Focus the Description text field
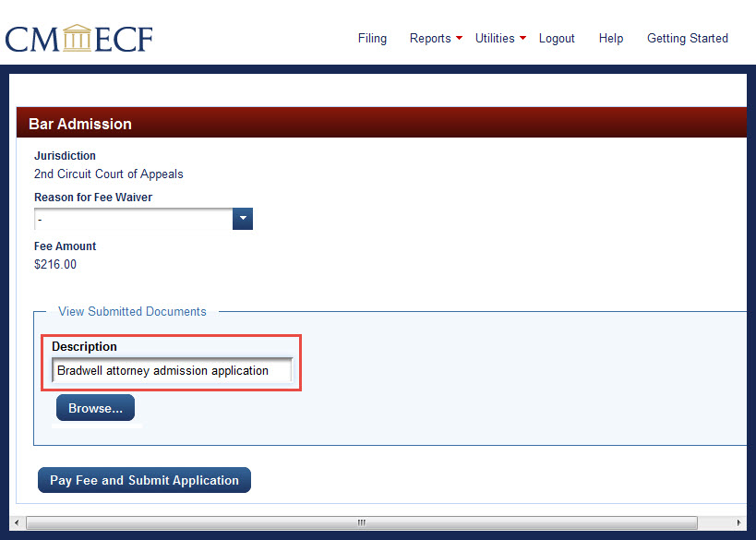 (x=172, y=370)
